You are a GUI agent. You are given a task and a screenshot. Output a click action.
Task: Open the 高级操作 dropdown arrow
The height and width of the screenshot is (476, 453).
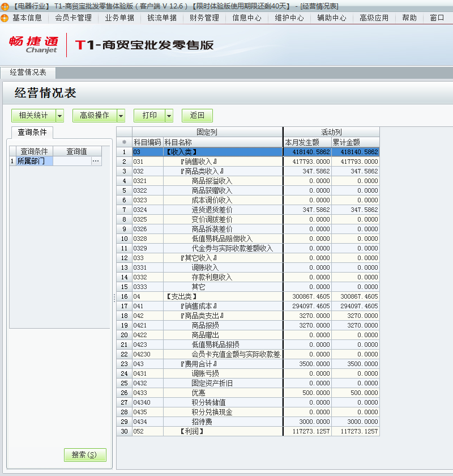click(121, 115)
